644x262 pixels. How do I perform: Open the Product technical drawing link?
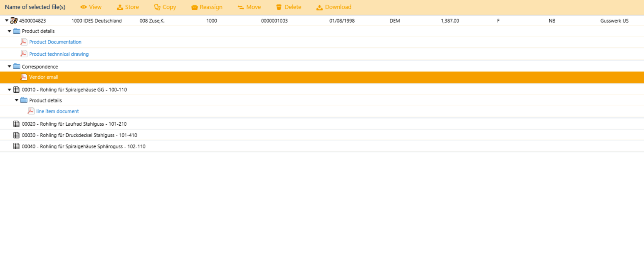(x=59, y=54)
